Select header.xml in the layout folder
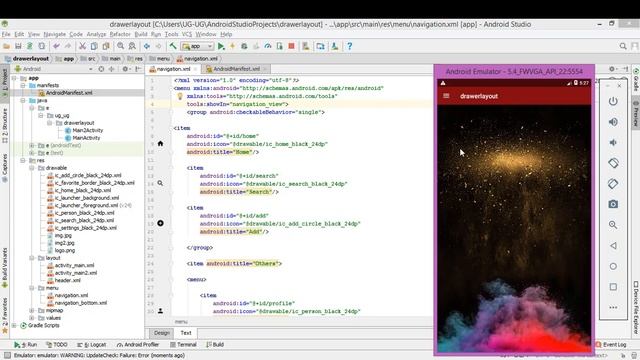The image size is (640, 360). (68, 280)
